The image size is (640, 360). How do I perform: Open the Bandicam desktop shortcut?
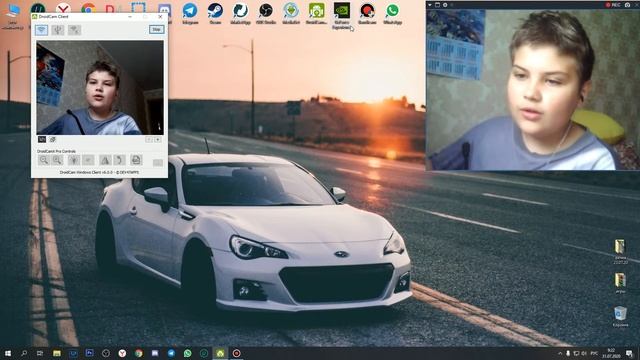(x=367, y=13)
